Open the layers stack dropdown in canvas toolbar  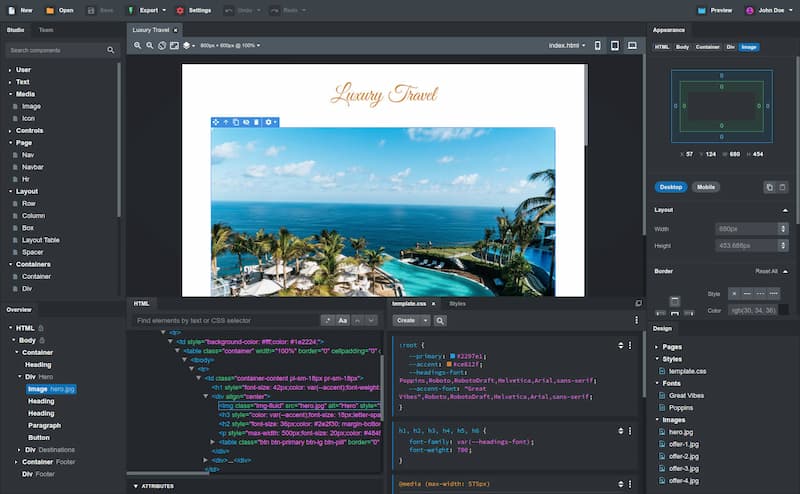[189, 45]
